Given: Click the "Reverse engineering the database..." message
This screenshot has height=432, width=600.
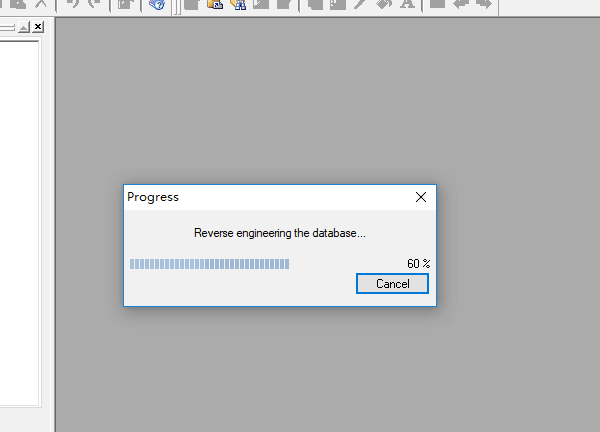Looking at the screenshot, I should point(280,233).
